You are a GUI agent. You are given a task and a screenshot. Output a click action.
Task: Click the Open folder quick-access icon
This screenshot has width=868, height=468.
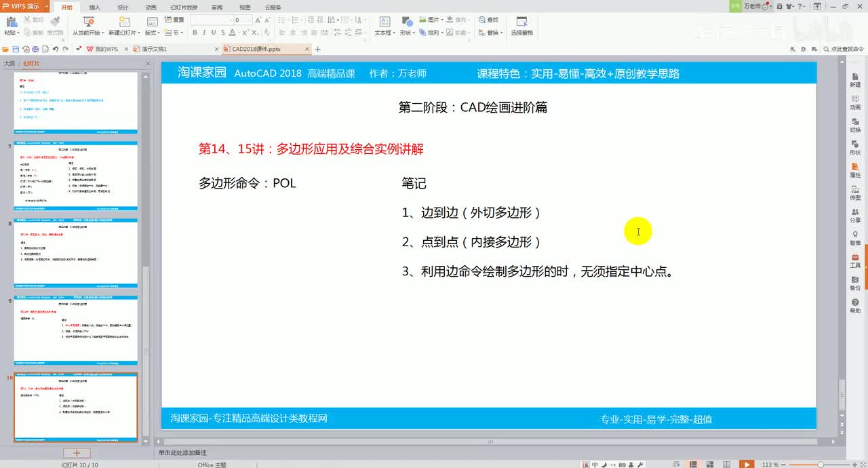(6, 49)
